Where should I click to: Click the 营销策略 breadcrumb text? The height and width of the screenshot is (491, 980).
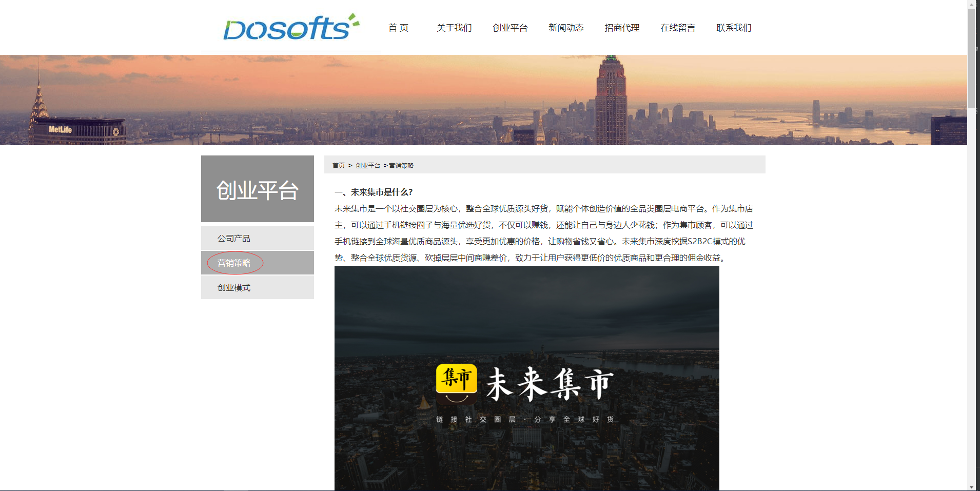[x=401, y=165]
